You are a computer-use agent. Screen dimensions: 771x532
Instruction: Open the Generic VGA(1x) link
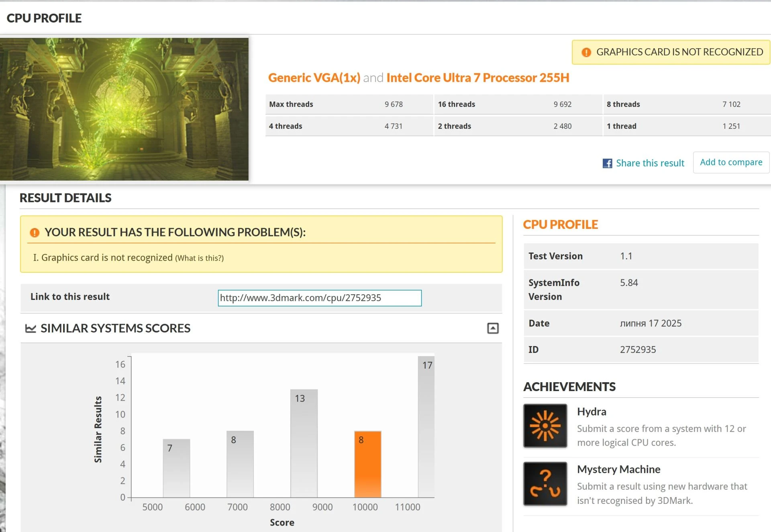314,77
